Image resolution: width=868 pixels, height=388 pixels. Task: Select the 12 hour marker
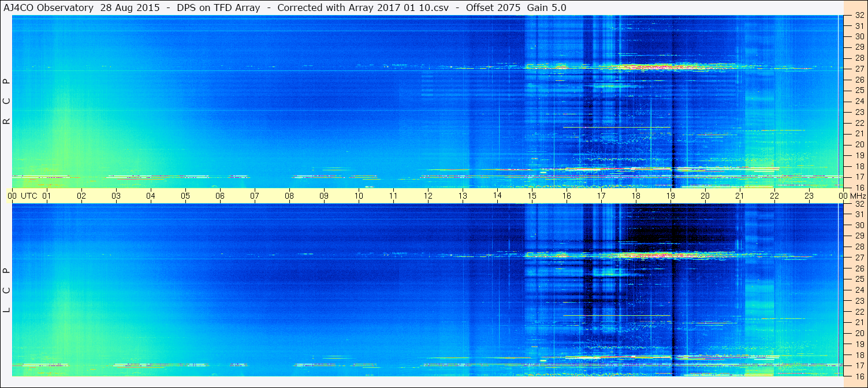point(428,196)
